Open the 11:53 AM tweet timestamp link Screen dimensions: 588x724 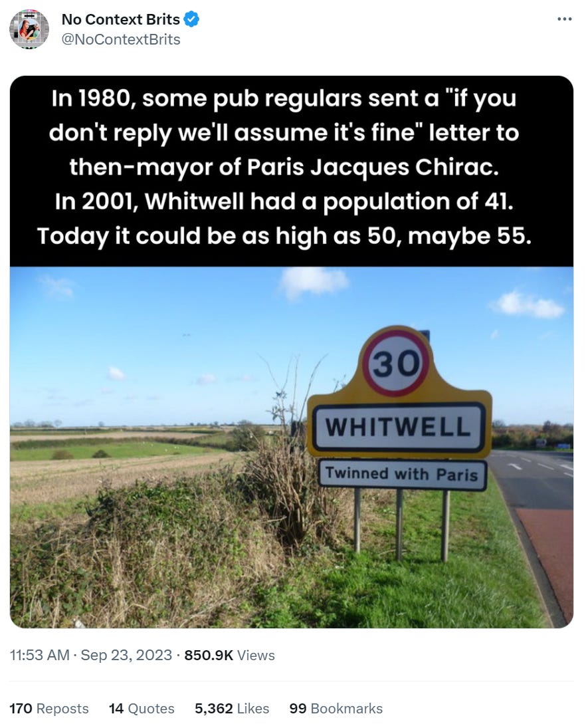(x=40, y=655)
